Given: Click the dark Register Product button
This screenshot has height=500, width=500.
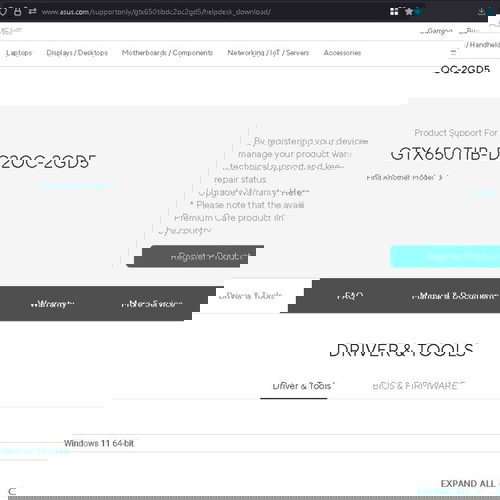Looking at the screenshot, I should click(x=195, y=256).
